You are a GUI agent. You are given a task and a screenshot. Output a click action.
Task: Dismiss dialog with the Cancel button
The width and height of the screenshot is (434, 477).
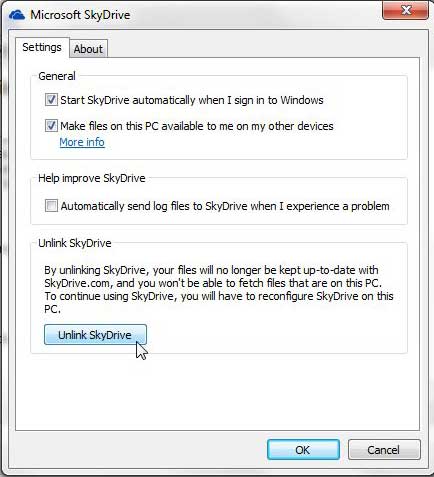[384, 450]
